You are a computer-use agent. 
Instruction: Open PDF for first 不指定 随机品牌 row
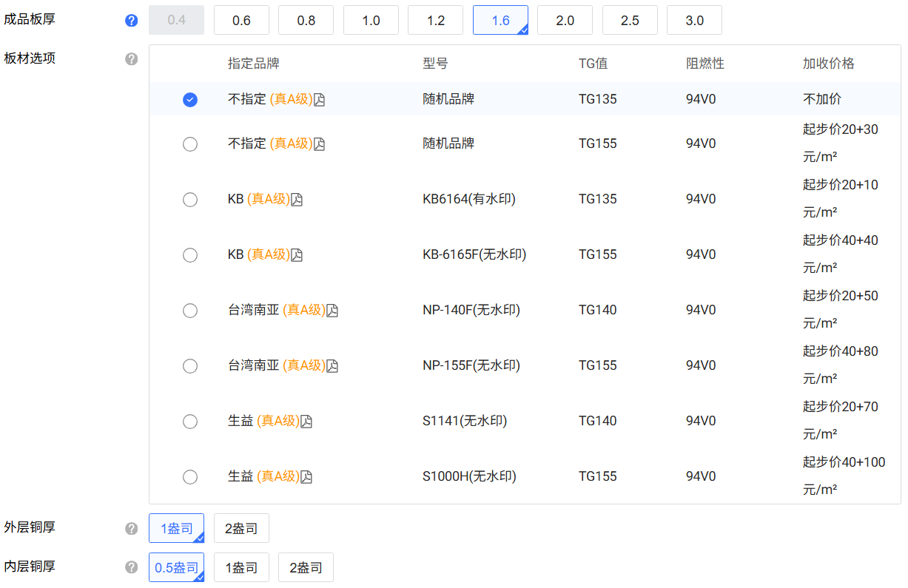[319, 98]
